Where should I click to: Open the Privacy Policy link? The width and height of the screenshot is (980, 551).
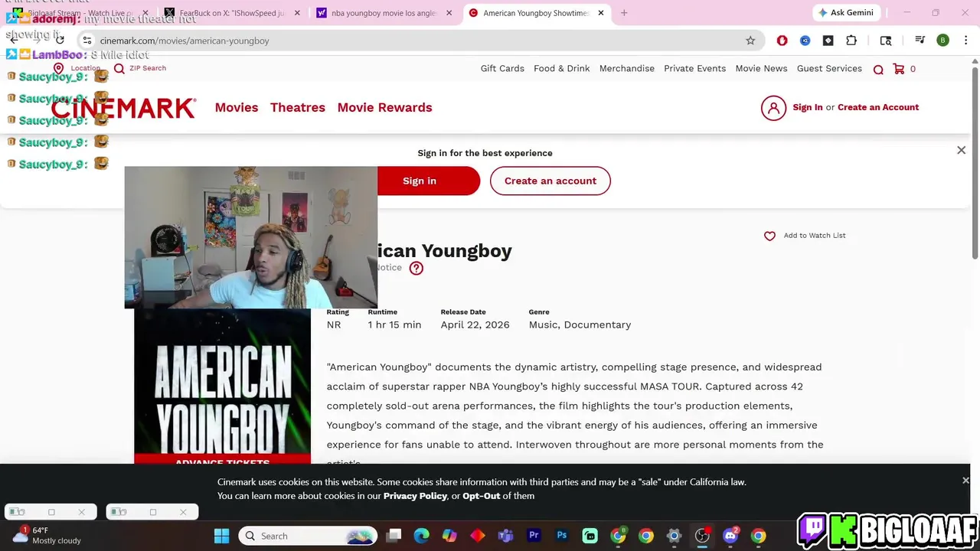pos(415,496)
